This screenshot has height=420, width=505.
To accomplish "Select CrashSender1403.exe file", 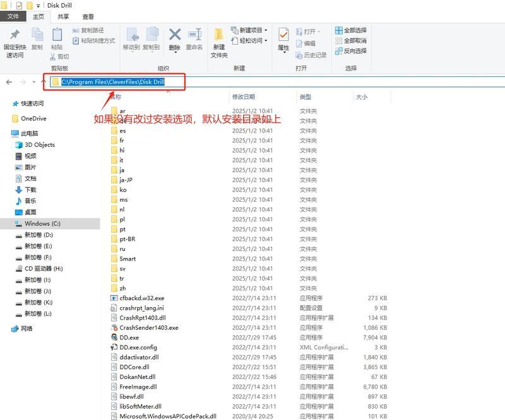I will (x=145, y=328).
